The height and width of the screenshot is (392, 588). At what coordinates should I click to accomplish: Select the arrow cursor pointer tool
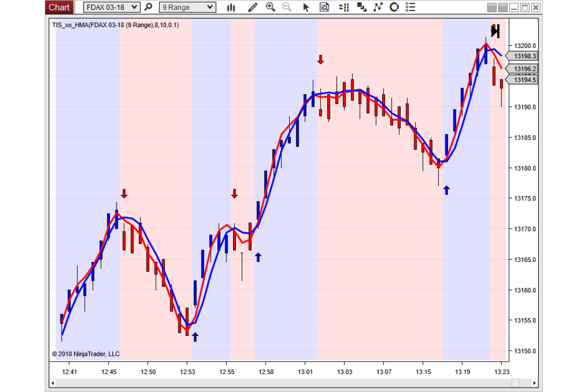[x=306, y=7]
